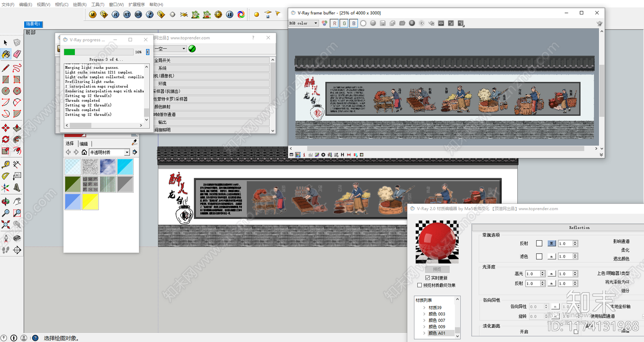Select the Protractor tool
Screen dimensions: 644x342
6,176
